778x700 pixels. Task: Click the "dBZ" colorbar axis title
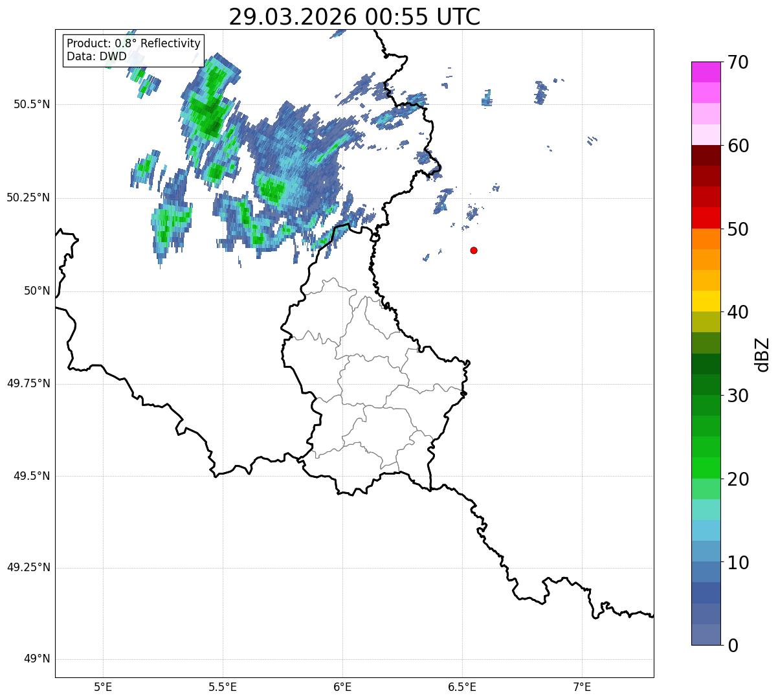click(762, 354)
